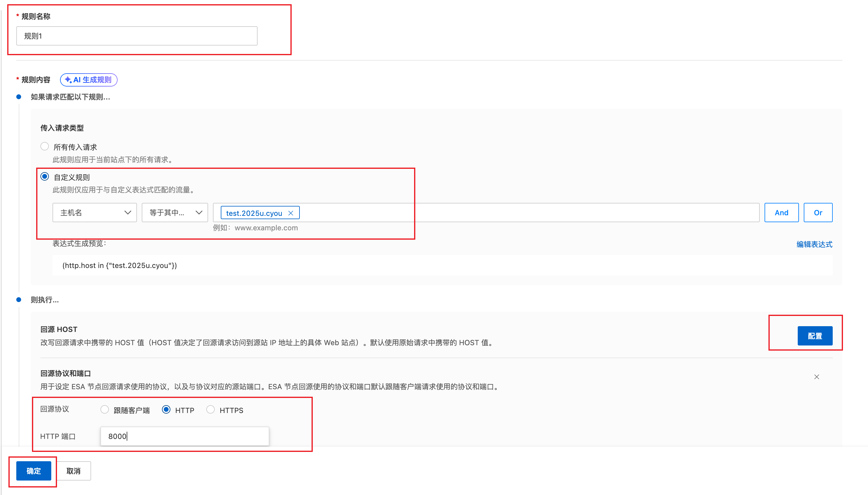The width and height of the screenshot is (868, 495).
Task: Click 配置 button for 回源 HOST
Action: click(815, 336)
